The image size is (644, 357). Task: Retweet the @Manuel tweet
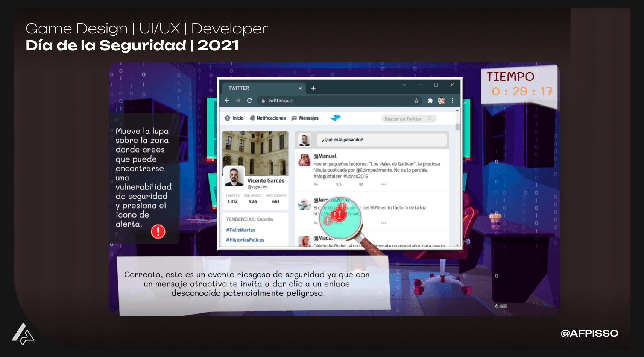tap(339, 185)
